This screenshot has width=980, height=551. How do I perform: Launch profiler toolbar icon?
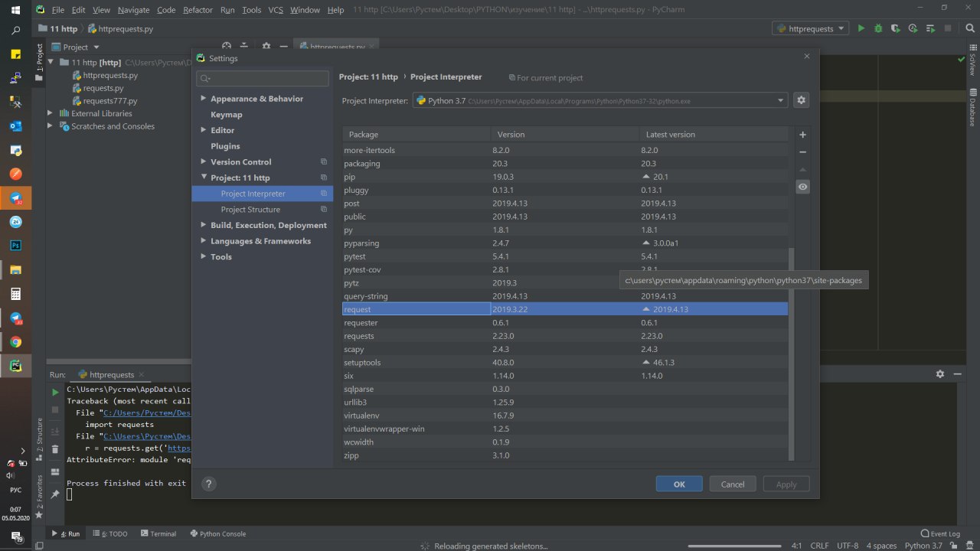pyautogui.click(x=913, y=28)
